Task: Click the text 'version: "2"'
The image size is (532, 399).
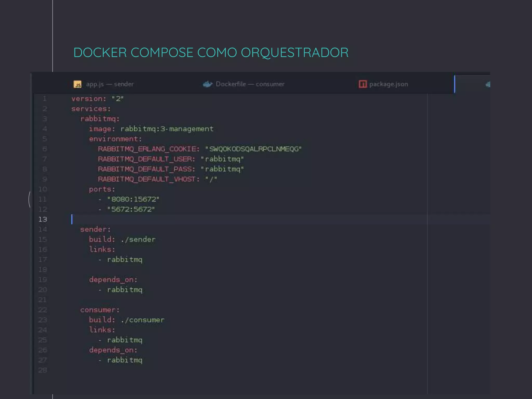Action: [x=97, y=99]
